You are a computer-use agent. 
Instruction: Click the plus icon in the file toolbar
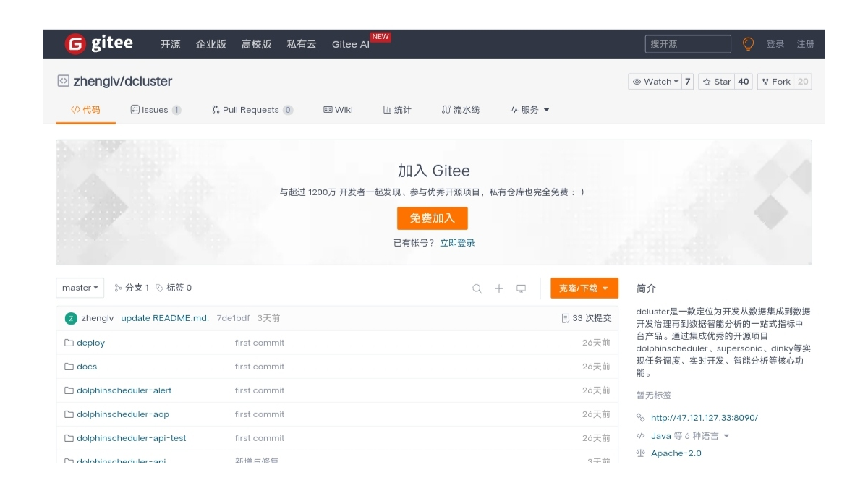tap(498, 288)
